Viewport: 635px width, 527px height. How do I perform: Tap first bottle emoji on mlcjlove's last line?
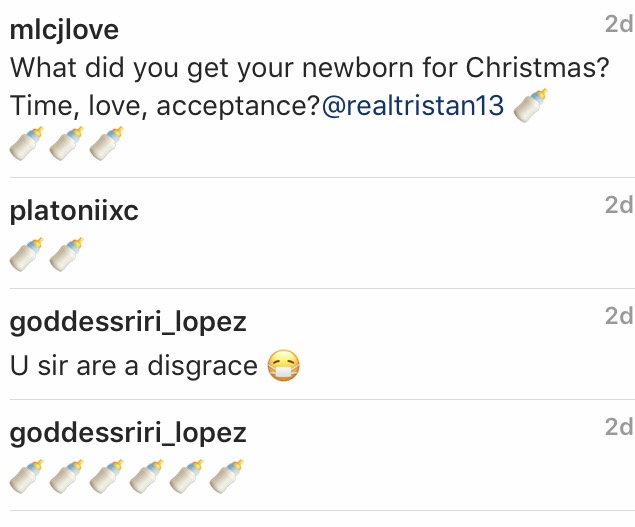[x=26, y=144]
